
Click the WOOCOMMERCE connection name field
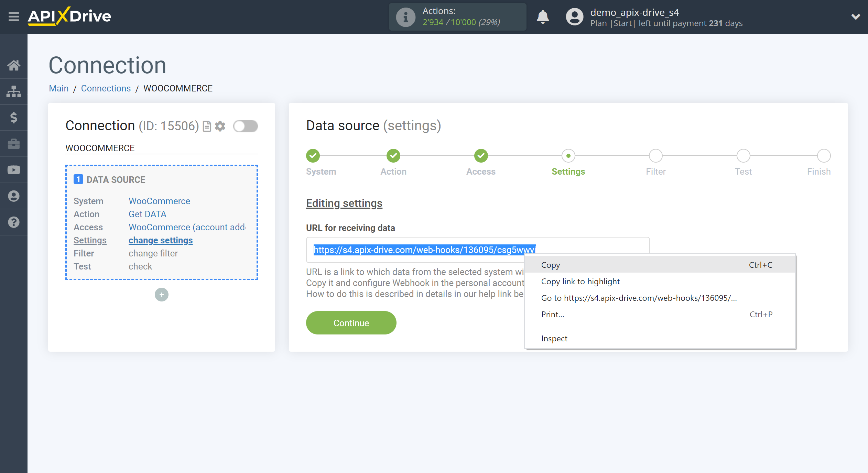[x=162, y=148]
